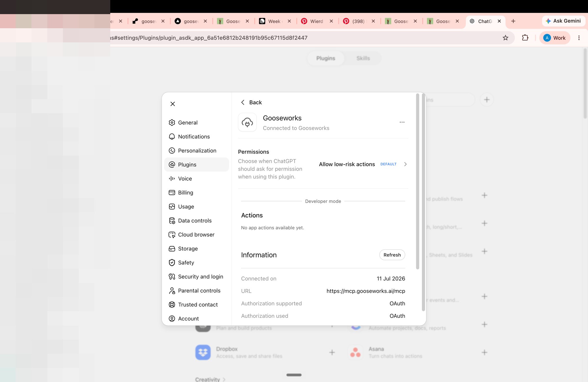Screen dimensions: 588x382
Task: Click the Asana plugin icon
Action: [x=355, y=352]
